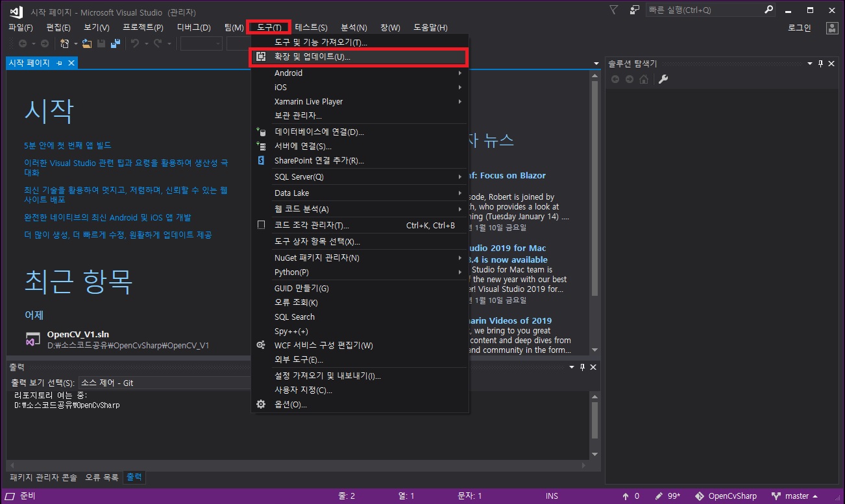Click the Quick Launch magnifier icon
The image size is (845, 504).
pos(769,10)
